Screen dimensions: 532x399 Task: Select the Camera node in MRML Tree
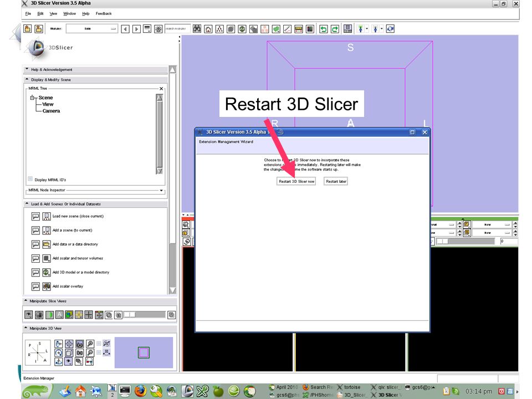point(51,111)
